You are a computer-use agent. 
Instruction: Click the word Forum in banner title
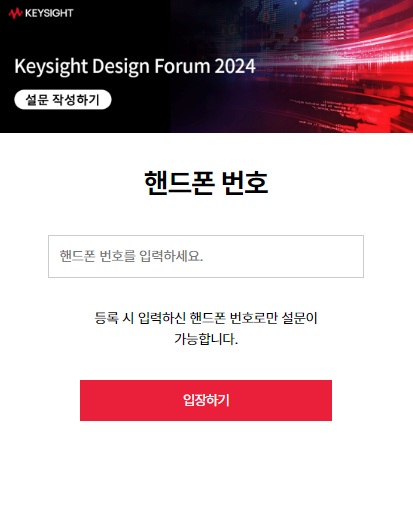[183, 66]
